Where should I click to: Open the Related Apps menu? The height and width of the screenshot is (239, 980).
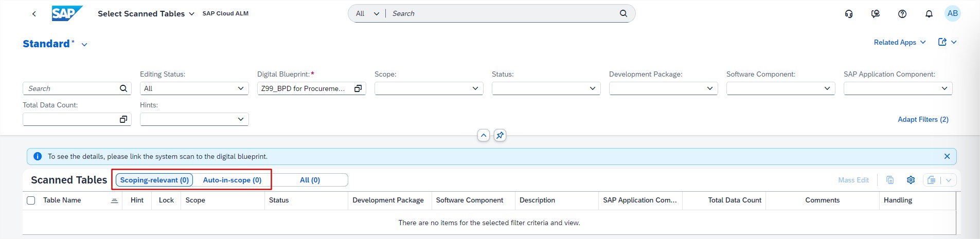click(x=899, y=42)
